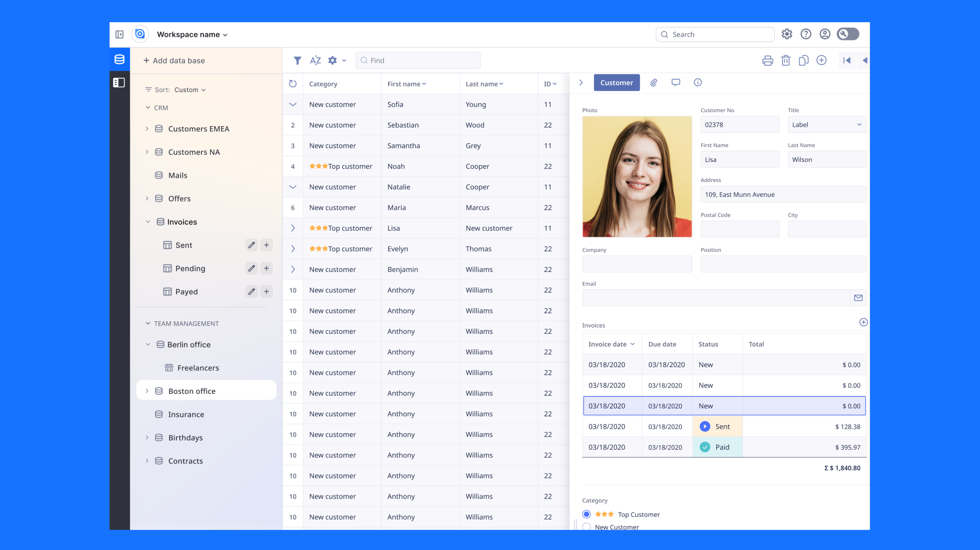Open the Title Label dropdown
This screenshot has width=980, height=550.
point(827,125)
